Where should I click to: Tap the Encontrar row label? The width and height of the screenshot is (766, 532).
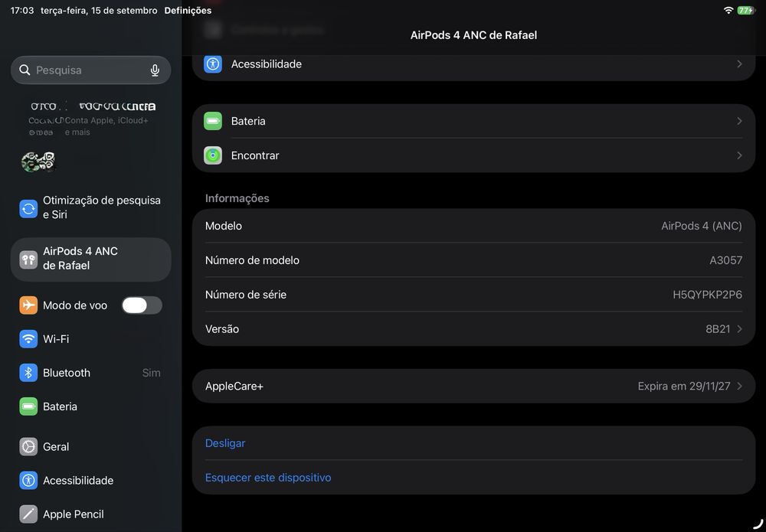pos(255,155)
